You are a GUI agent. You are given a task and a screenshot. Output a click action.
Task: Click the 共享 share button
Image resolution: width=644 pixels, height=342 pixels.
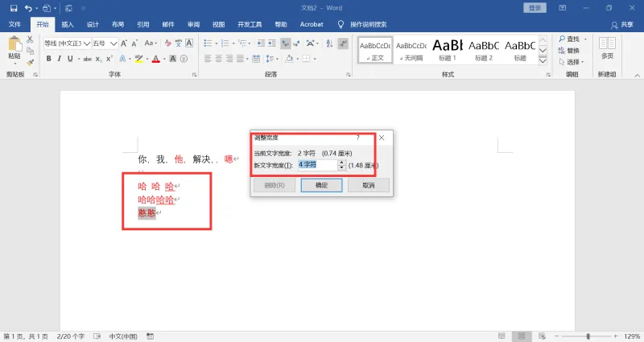click(622, 25)
